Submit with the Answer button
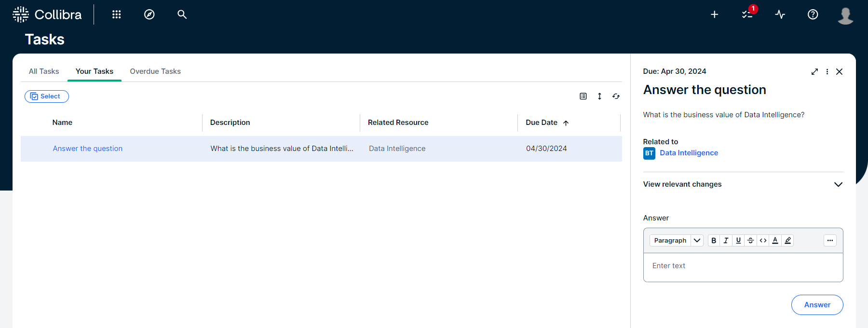This screenshot has height=328, width=868. coord(817,305)
